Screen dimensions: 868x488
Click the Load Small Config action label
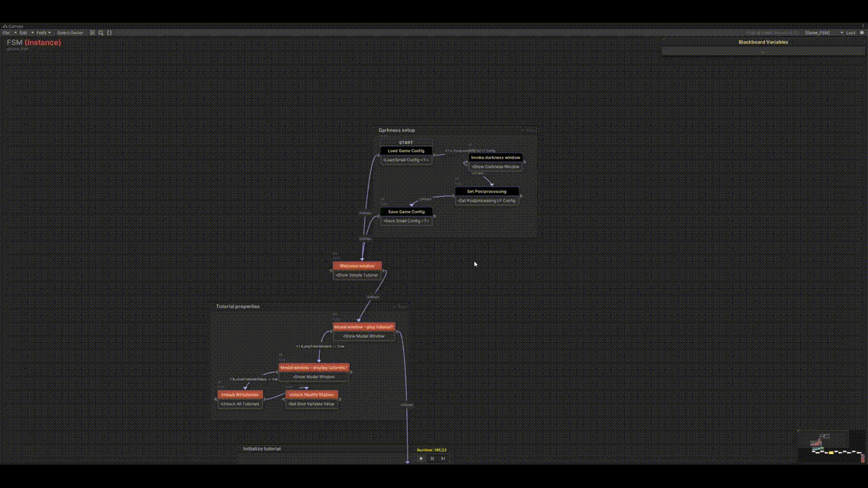406,160
